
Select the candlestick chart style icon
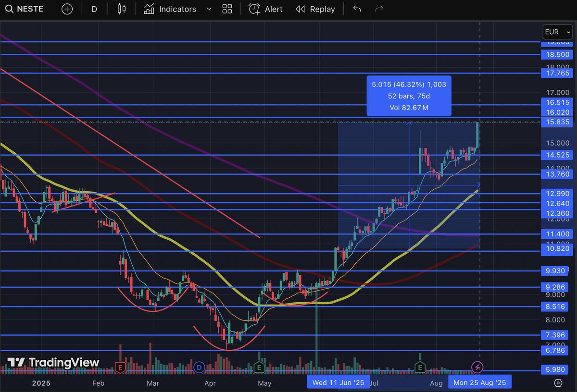click(121, 9)
